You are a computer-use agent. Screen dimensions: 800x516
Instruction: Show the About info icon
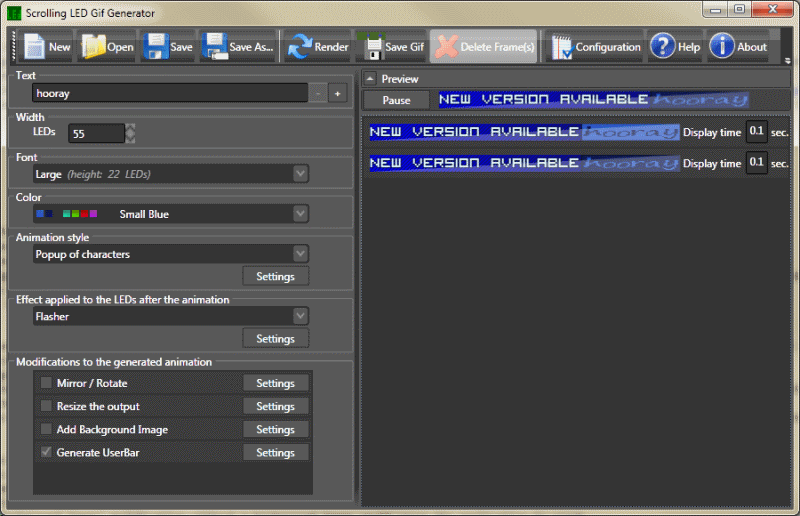point(722,47)
